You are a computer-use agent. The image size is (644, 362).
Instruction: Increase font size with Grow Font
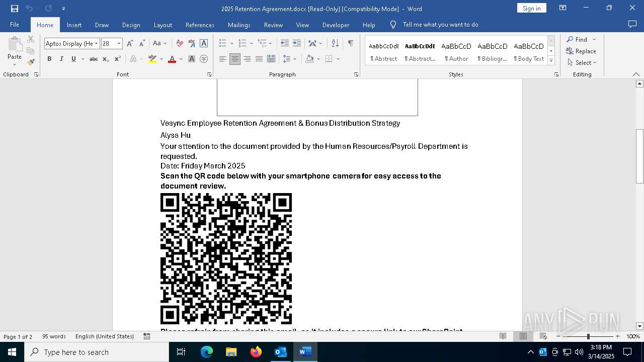[x=130, y=44]
